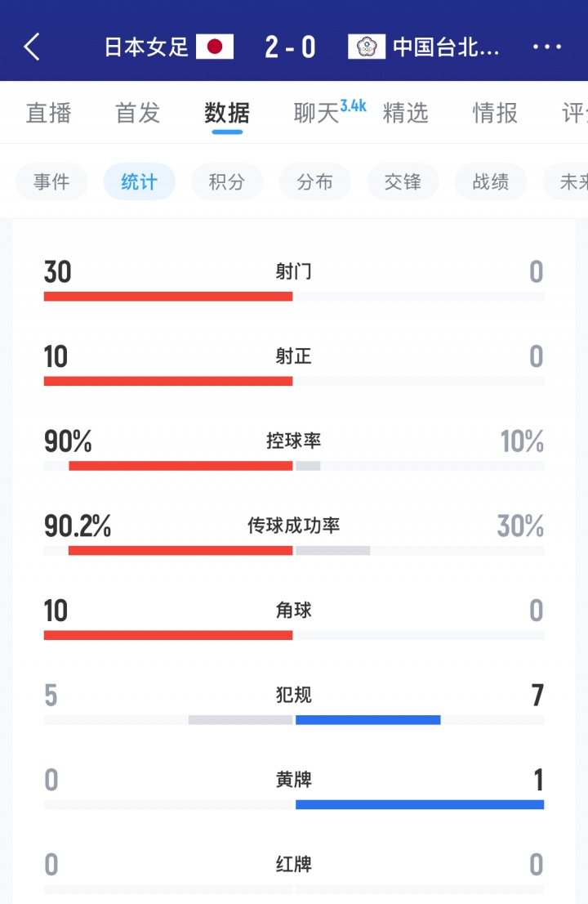
Task: Tap the 控球率 possession bar
Action: pyautogui.click(x=294, y=466)
